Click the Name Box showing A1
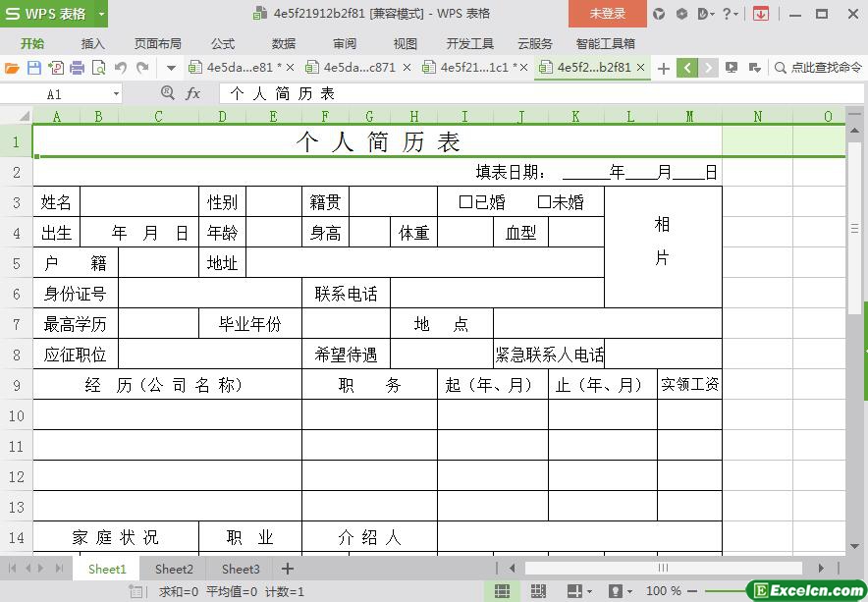 [54, 94]
